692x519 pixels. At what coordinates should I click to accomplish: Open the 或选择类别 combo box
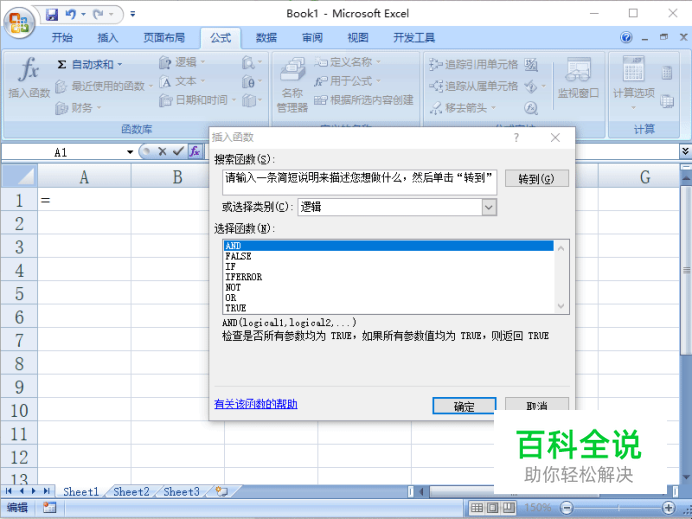tap(397, 207)
